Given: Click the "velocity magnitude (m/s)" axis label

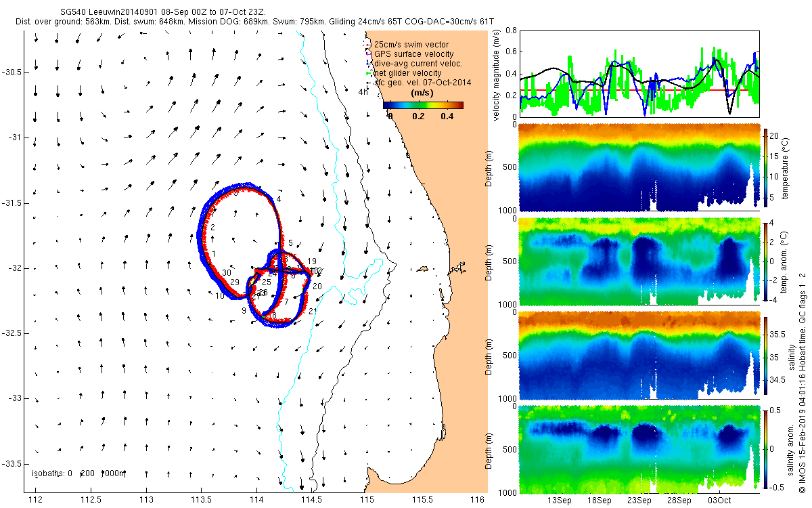Looking at the screenshot, I should (x=497, y=75).
